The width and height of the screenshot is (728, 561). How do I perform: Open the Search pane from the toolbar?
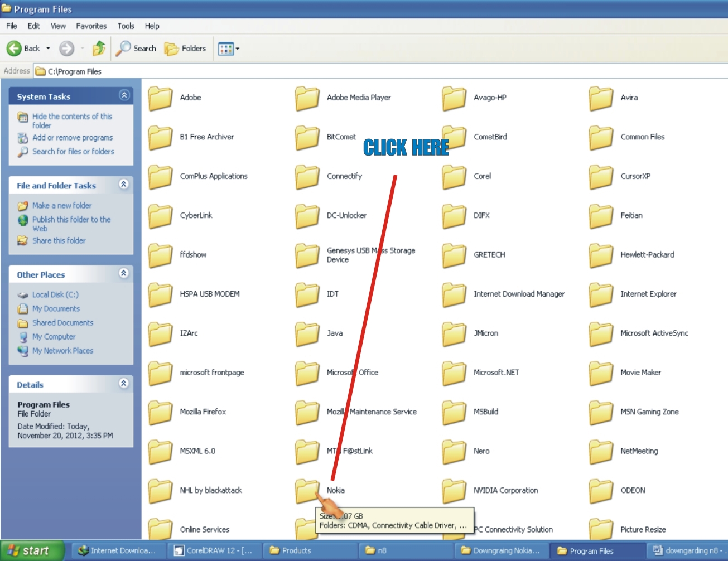[136, 49]
